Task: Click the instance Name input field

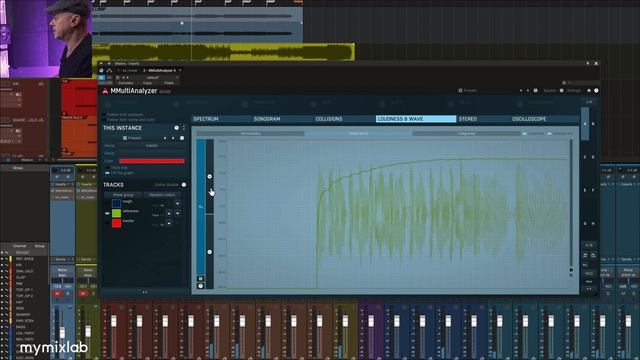Action: pos(151,146)
